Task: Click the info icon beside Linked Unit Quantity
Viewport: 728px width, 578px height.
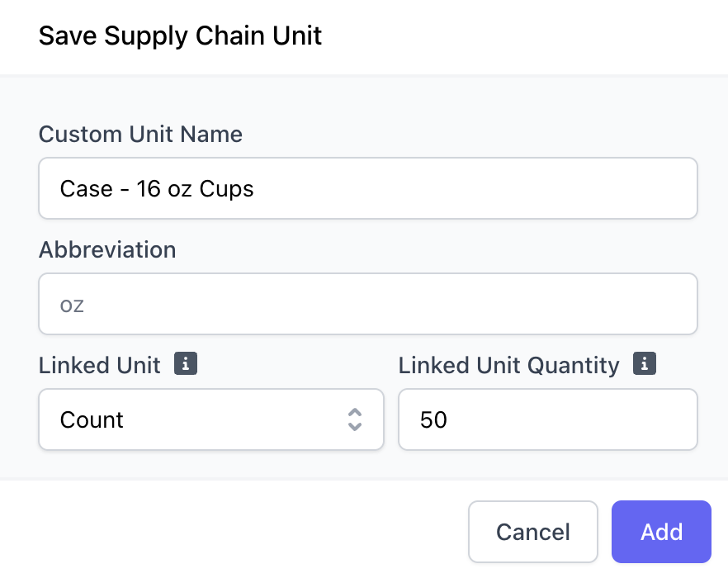Action: 645,363
